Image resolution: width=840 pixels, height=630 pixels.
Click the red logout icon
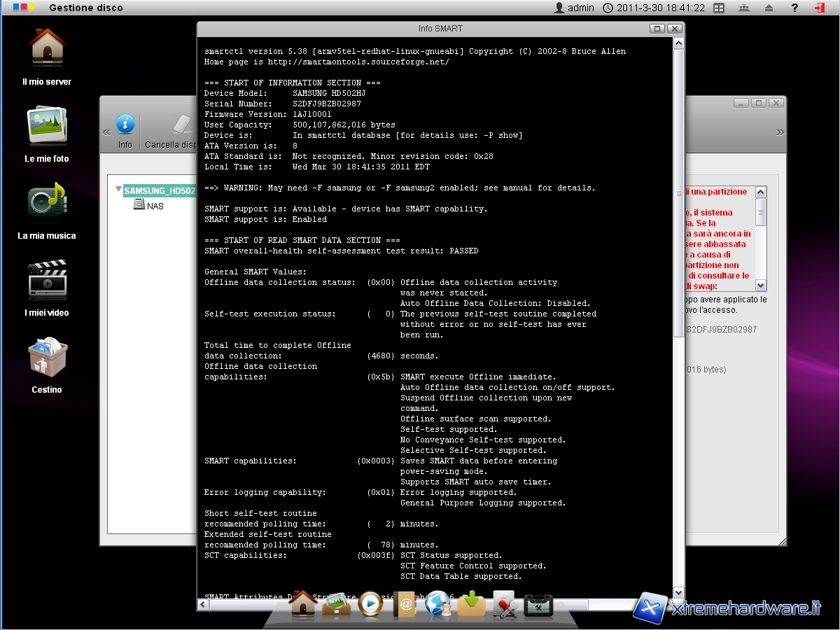[819, 8]
